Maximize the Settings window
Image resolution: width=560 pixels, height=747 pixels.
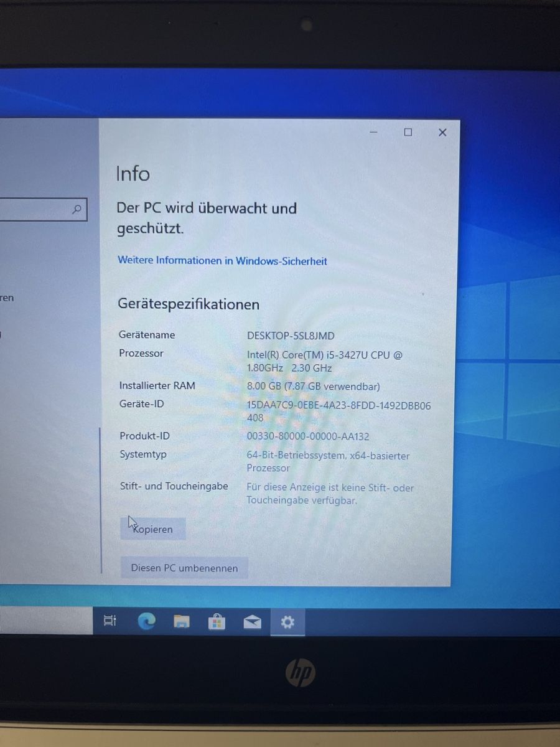pos(408,132)
